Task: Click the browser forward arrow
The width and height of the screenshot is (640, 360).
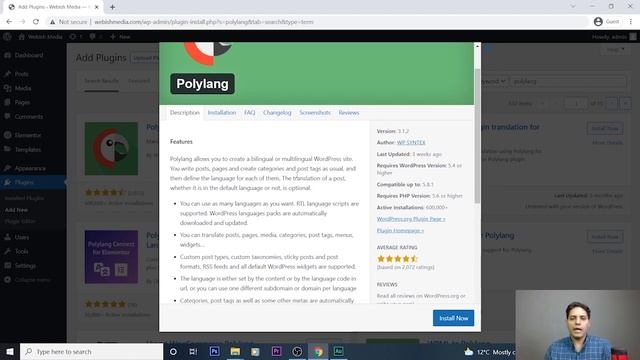Action: (x=22, y=22)
